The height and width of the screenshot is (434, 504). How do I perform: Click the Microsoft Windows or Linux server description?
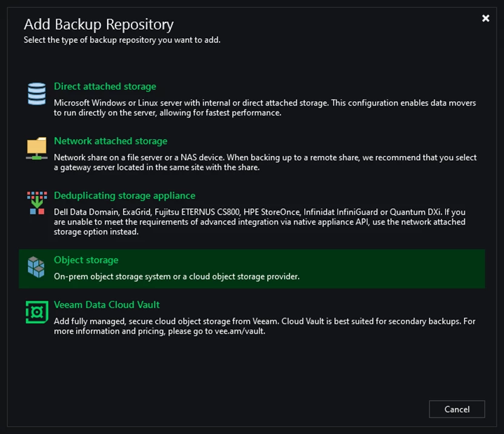tap(265, 108)
